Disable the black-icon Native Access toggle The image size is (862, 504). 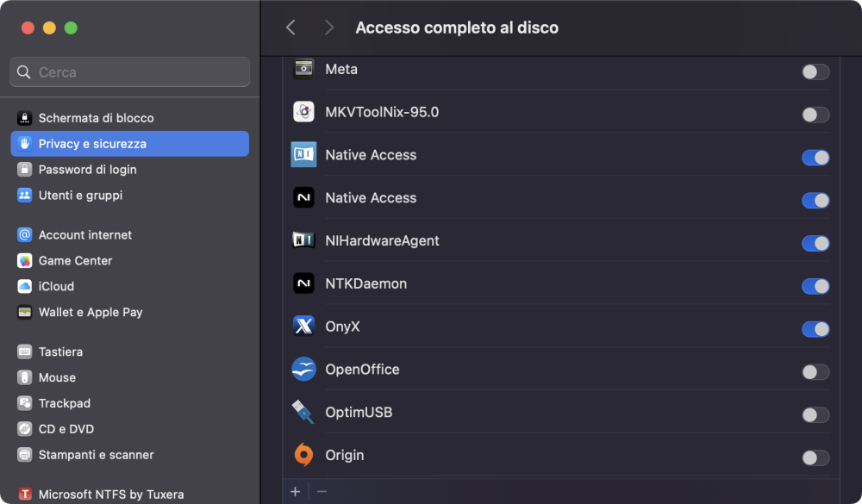tap(815, 200)
